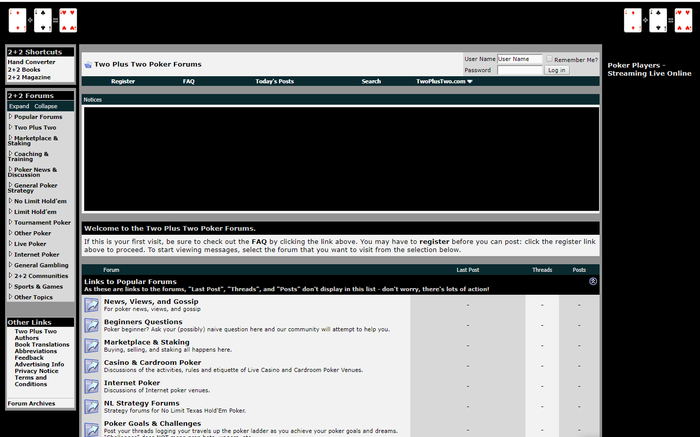Viewport: 700px width, 437px height.
Task: Expand Popular Forums in the sidebar
Action: (10, 117)
